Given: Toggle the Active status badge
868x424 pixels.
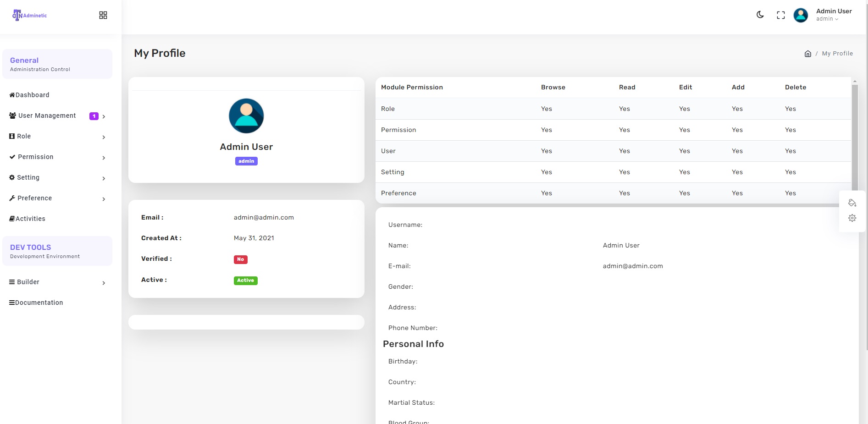Looking at the screenshot, I should tap(245, 280).
